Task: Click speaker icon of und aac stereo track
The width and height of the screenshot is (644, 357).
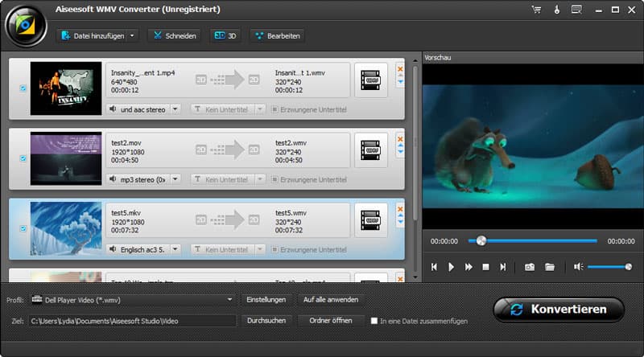Action: point(113,109)
